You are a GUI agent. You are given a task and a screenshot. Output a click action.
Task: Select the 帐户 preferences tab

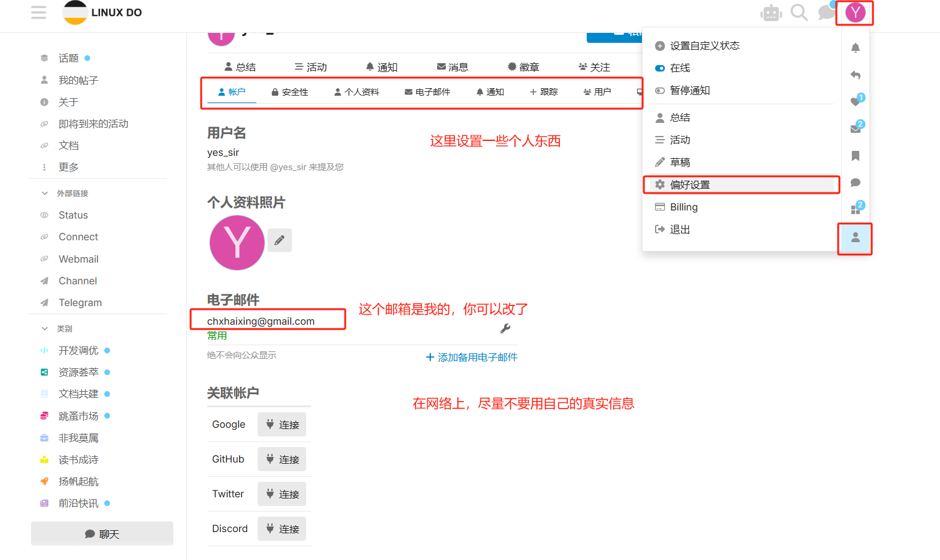tap(232, 92)
